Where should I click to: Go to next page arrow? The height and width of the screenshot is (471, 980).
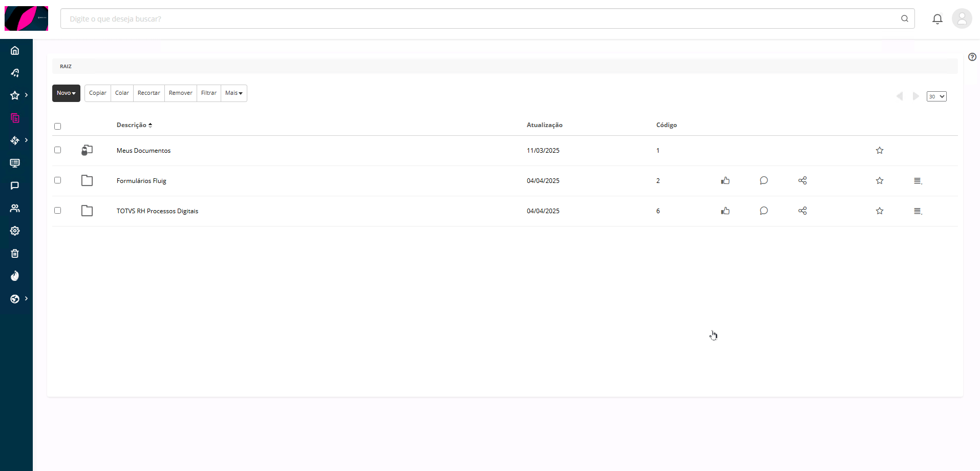pyautogui.click(x=916, y=96)
